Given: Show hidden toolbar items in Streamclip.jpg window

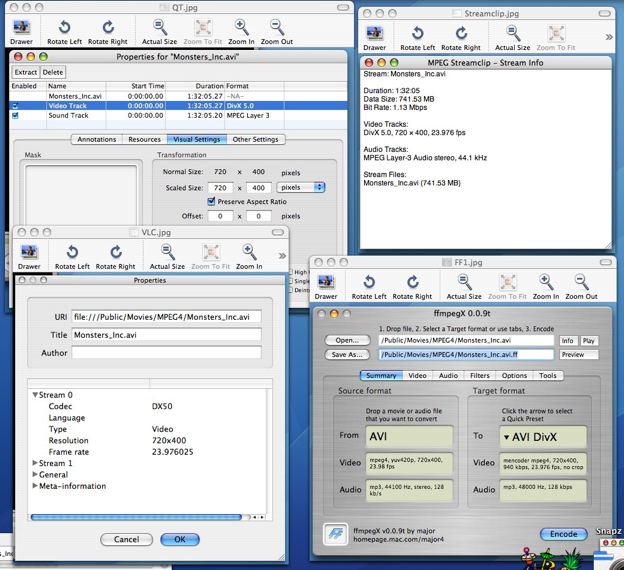Looking at the screenshot, I should pos(609,37).
